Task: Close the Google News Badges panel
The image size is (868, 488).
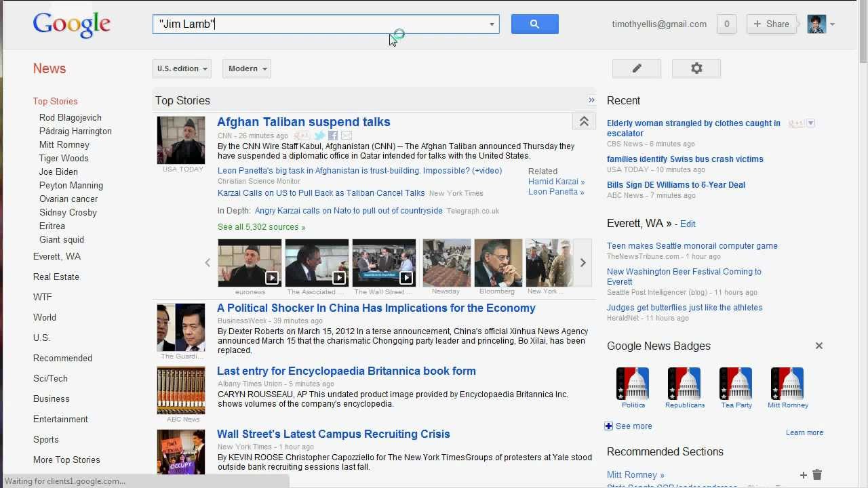Action: [818, 346]
